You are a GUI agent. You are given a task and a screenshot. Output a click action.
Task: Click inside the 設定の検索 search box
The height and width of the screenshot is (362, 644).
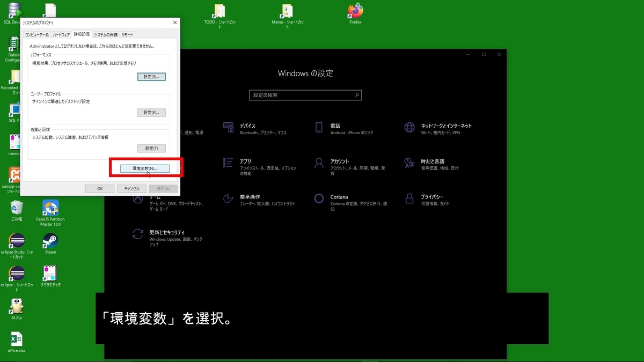coord(305,95)
